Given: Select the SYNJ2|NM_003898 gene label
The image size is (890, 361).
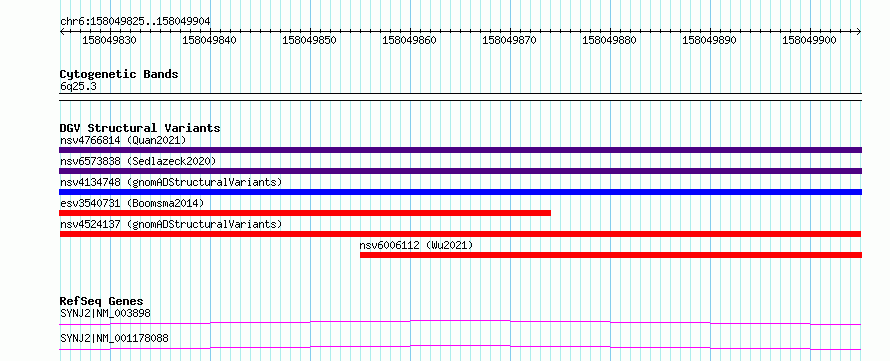Looking at the screenshot, I should [x=106, y=313].
